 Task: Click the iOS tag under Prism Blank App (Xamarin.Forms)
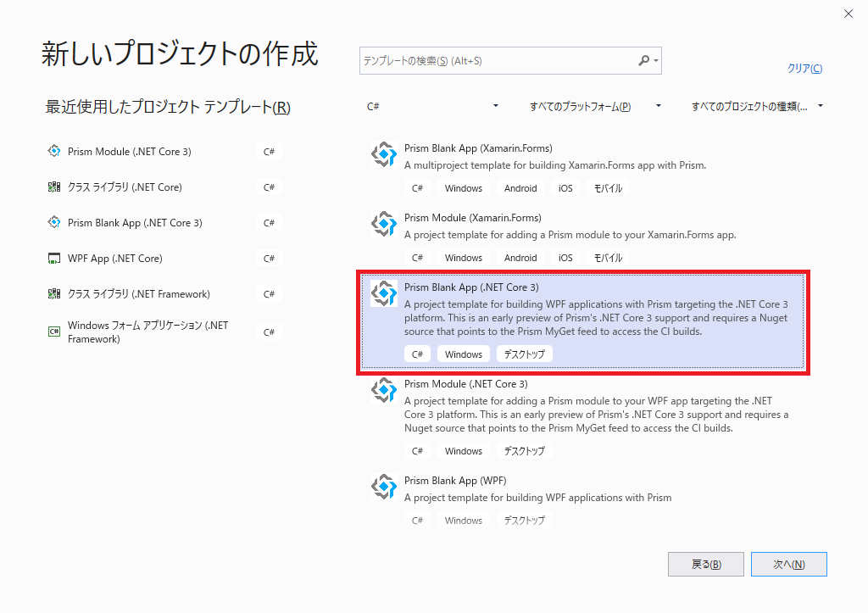pyautogui.click(x=565, y=188)
